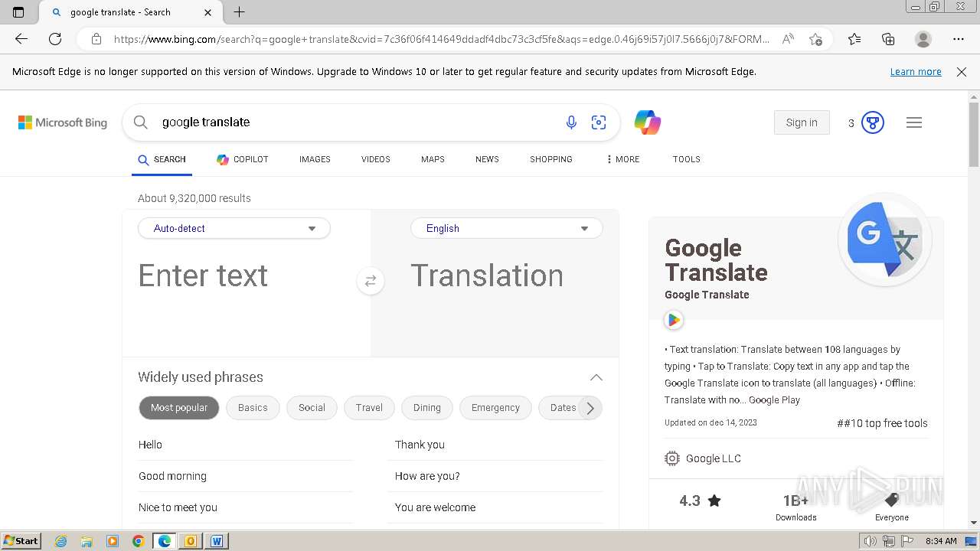This screenshot has height=551, width=980.
Task: Expand the More search categories menu
Action: [622, 159]
